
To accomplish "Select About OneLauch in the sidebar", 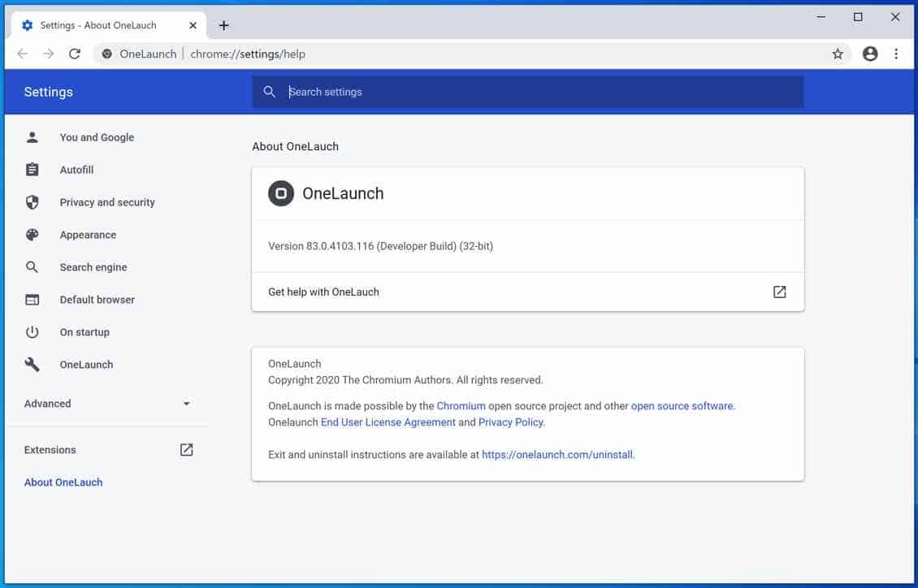I will tap(63, 482).
